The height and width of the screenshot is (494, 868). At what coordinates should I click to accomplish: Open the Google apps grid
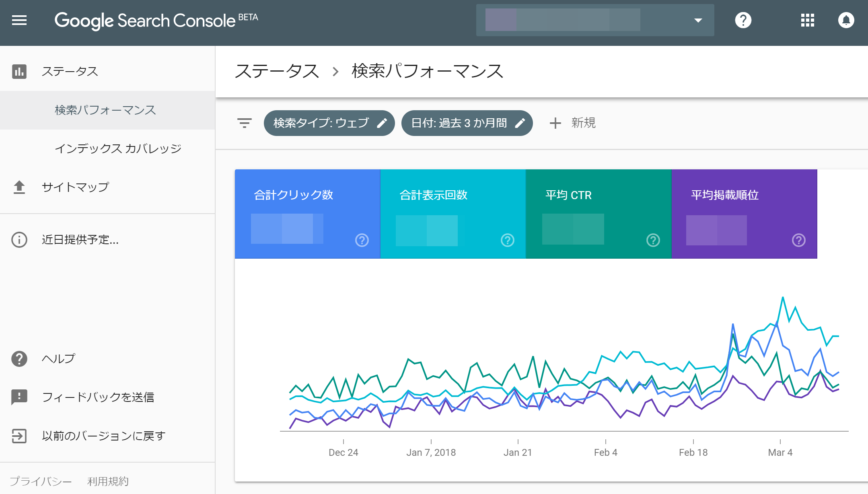(807, 20)
